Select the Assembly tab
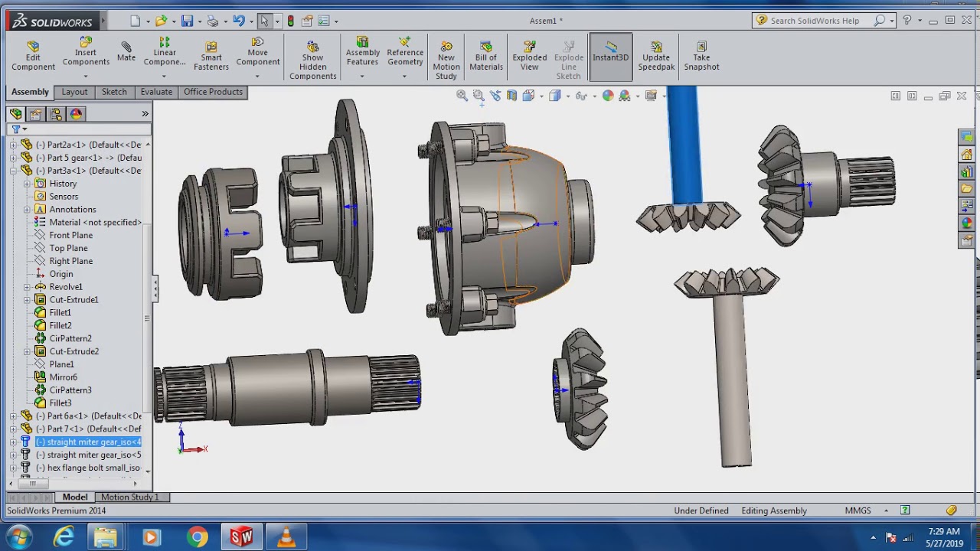 point(30,92)
